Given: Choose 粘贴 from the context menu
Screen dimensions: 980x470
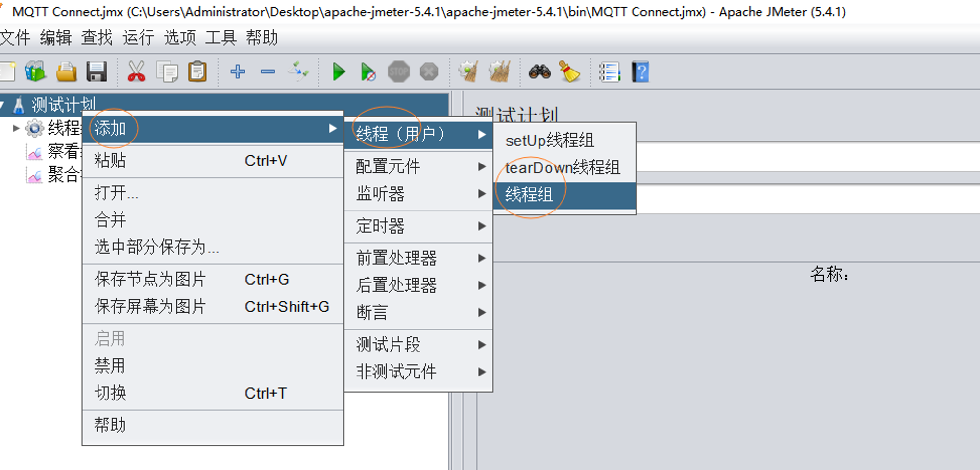Looking at the screenshot, I should click(x=213, y=161).
